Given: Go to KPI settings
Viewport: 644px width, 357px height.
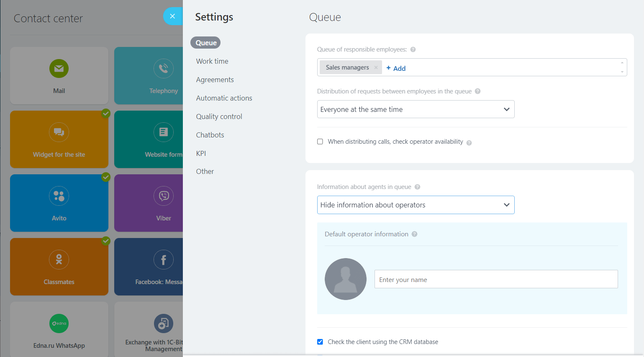Looking at the screenshot, I should coord(201,153).
